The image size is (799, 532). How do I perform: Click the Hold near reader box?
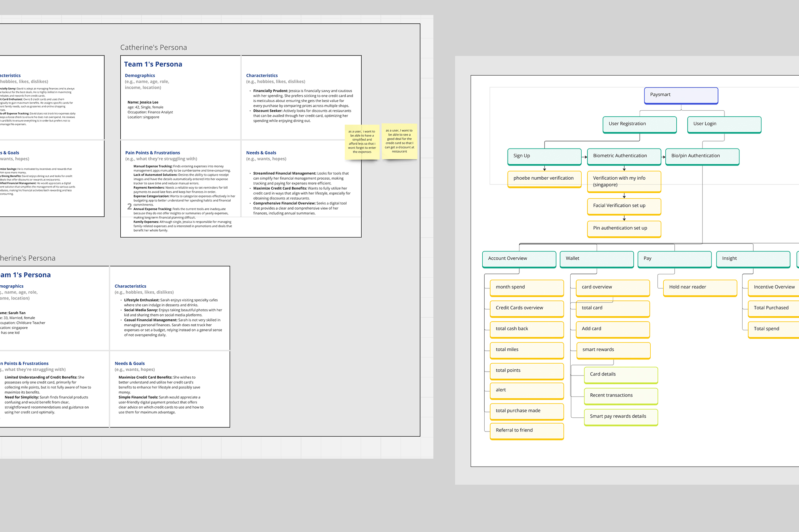700,287
